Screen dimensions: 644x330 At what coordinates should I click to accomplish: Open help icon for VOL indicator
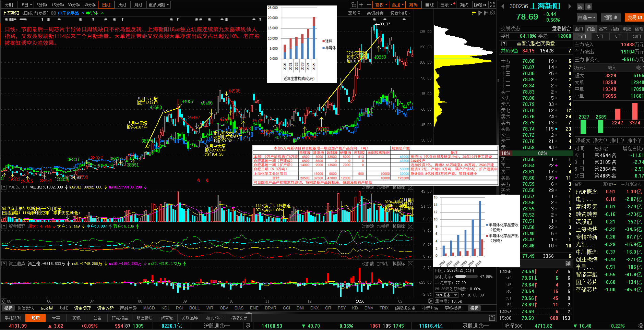[4, 187]
